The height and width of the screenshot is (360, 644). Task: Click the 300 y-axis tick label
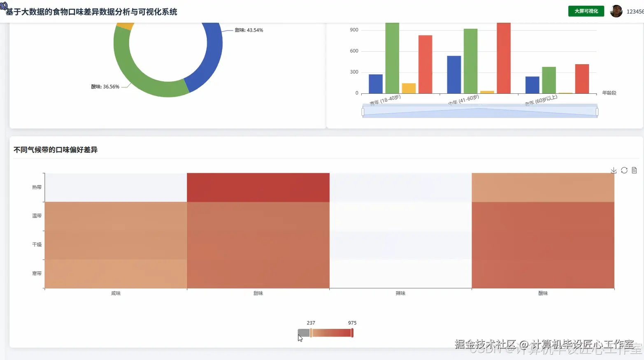(x=354, y=72)
